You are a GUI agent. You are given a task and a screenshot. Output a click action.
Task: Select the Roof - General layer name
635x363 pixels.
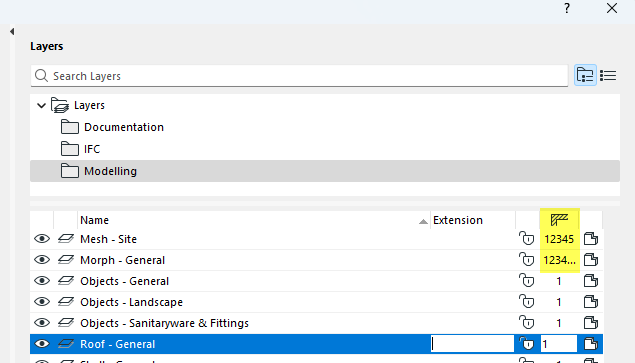click(x=117, y=344)
